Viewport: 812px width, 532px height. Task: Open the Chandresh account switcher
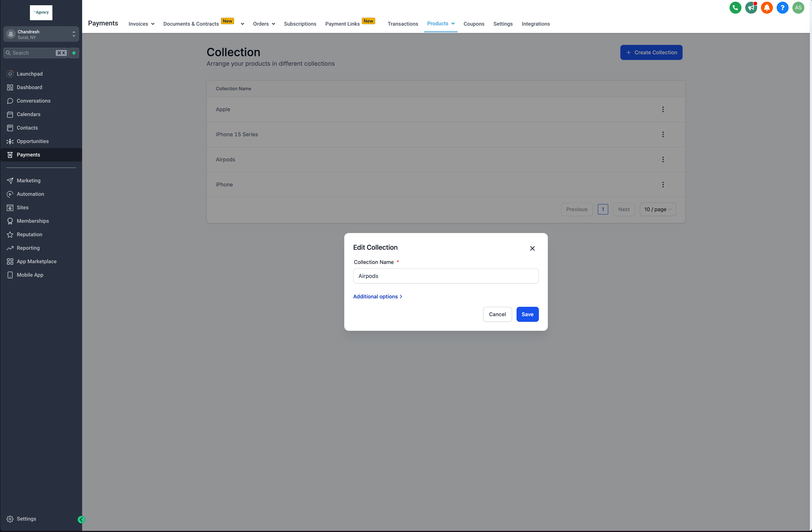coord(41,34)
